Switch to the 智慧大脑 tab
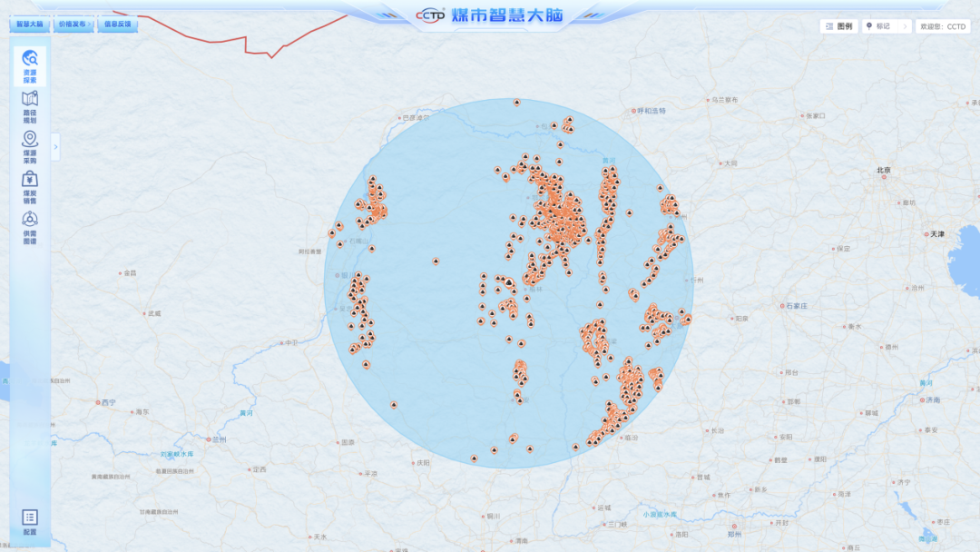This screenshot has width=980, height=552. [29, 25]
